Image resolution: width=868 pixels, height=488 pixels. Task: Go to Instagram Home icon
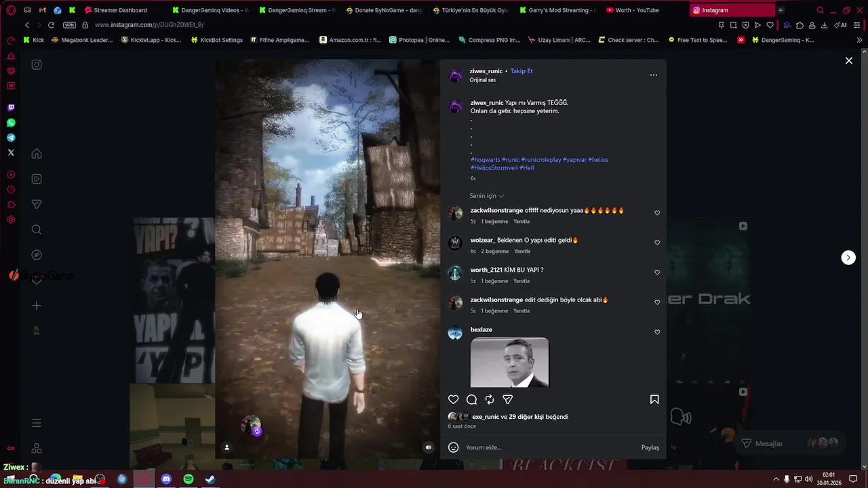point(37,154)
